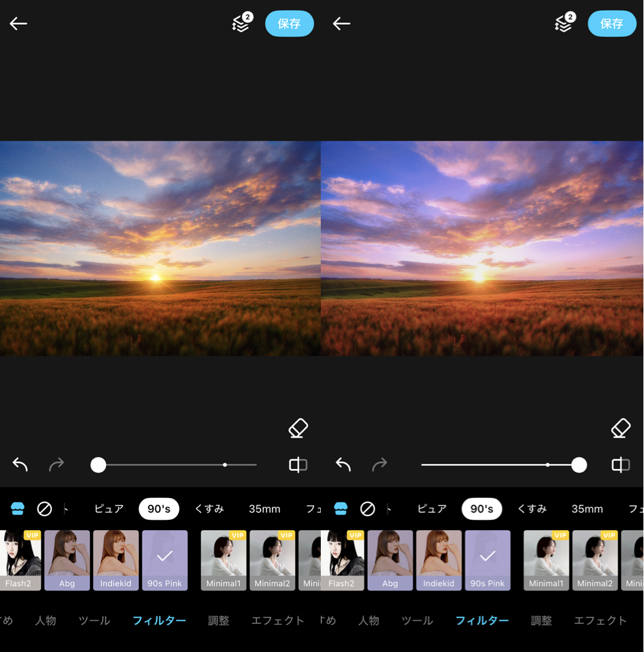Open the 調整 tab on the left screen
The image size is (644, 652).
219,621
